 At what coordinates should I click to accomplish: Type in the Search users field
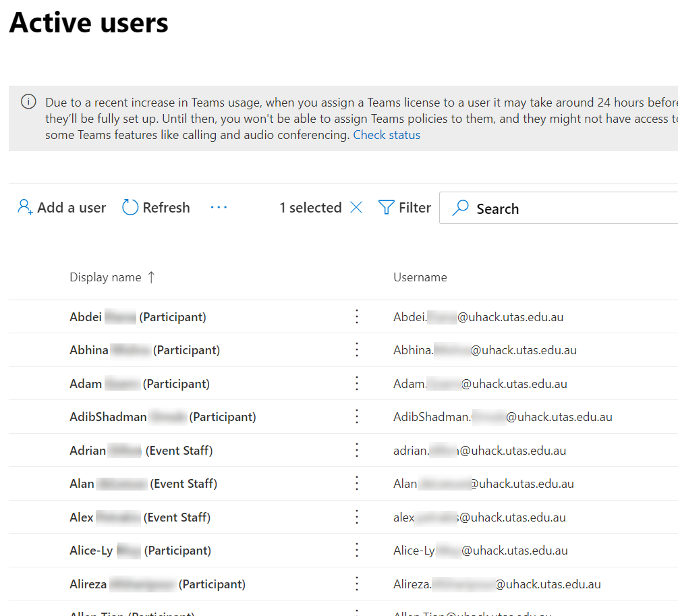pos(573,208)
